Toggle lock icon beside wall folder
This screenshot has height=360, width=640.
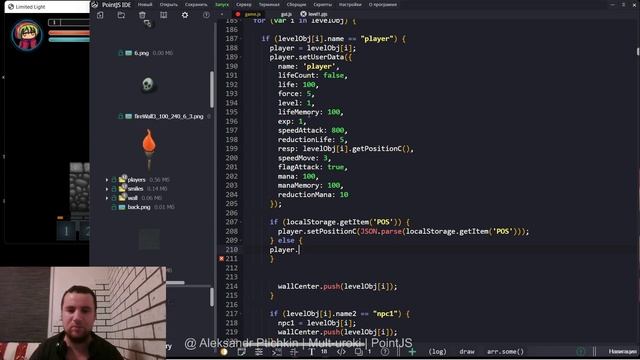coord(114,198)
